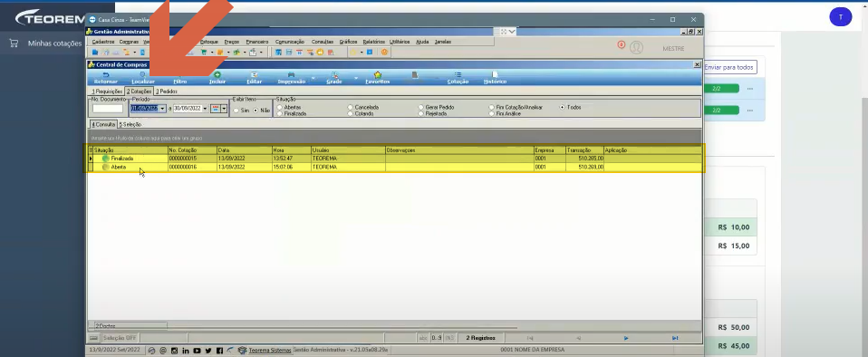868x357 pixels.
Task: Select the Cotando situation radio
Action: click(x=351, y=113)
